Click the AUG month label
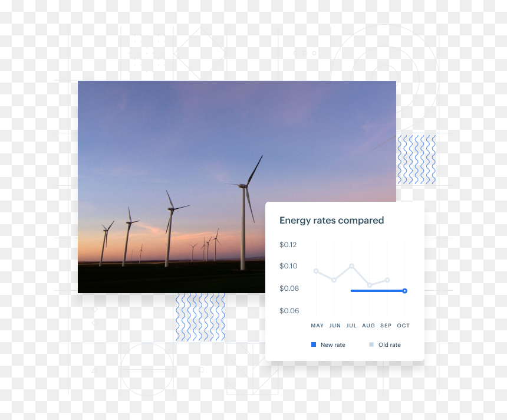The image size is (507, 420). (x=368, y=326)
